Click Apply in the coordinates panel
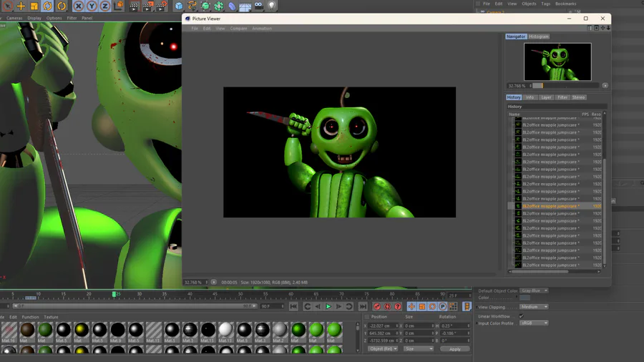Screen dimensions: 644x362 point(454,349)
